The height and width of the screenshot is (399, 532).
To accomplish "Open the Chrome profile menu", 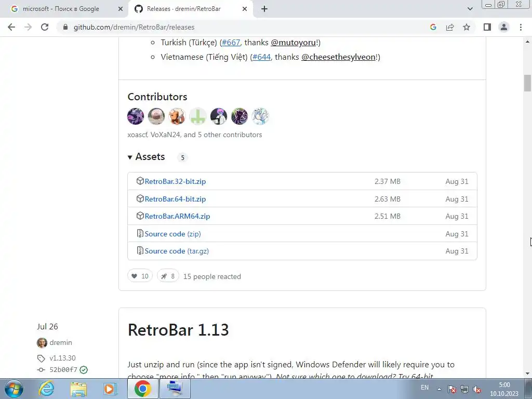I will 504,27.
